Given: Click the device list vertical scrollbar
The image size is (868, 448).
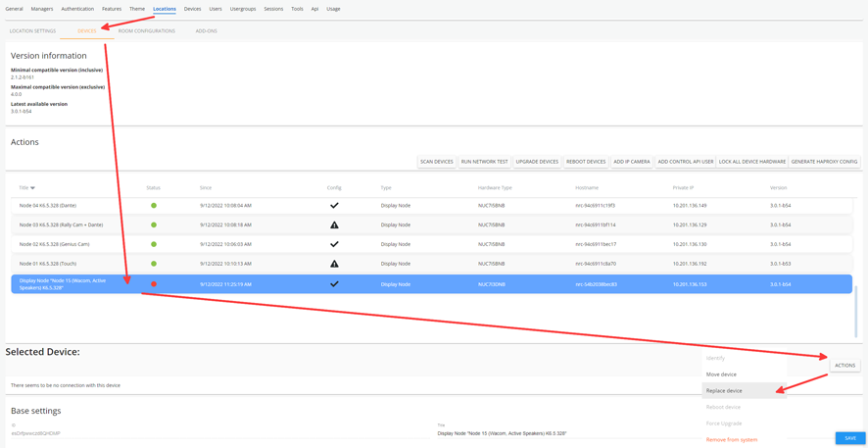Looking at the screenshot, I should (x=856, y=312).
